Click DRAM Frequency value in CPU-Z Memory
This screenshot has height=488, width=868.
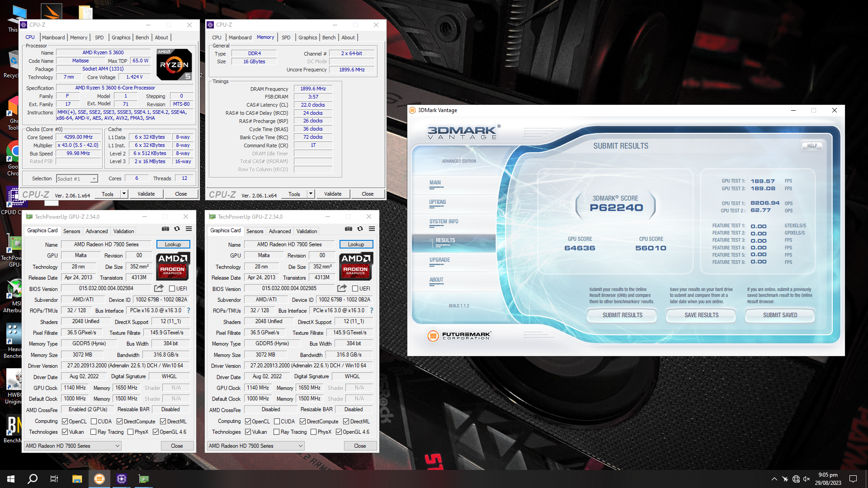[313, 89]
